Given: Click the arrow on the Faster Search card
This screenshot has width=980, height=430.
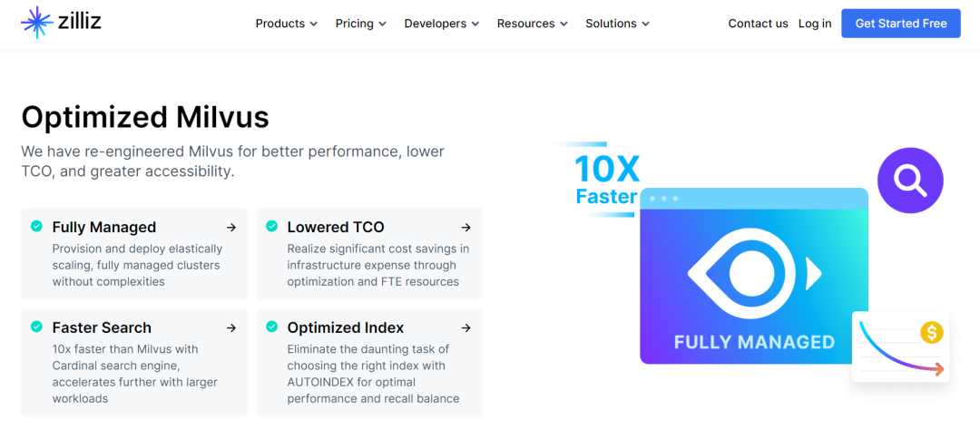Looking at the screenshot, I should pyautogui.click(x=231, y=327).
